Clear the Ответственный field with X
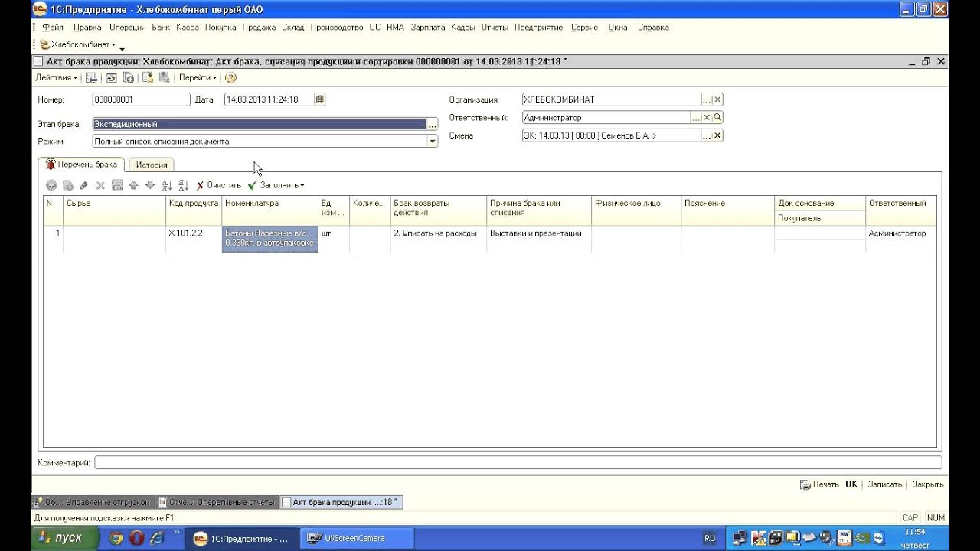The image size is (980, 551). [x=707, y=118]
